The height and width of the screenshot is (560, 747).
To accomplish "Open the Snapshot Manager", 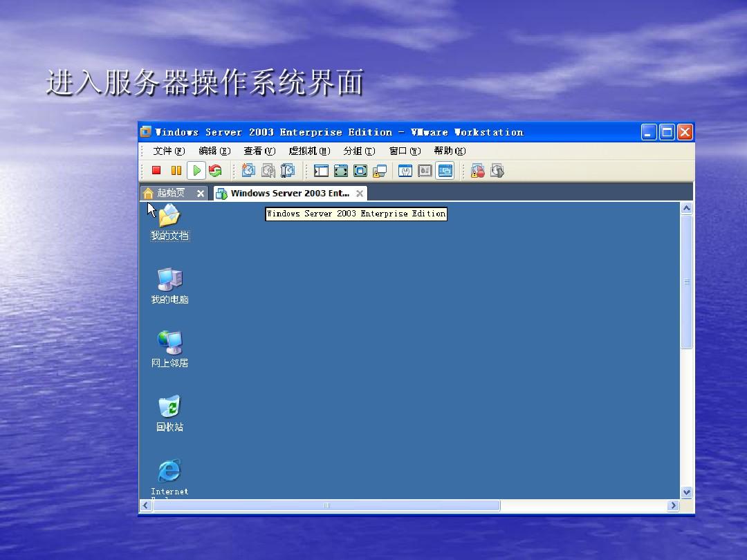I will [x=288, y=171].
